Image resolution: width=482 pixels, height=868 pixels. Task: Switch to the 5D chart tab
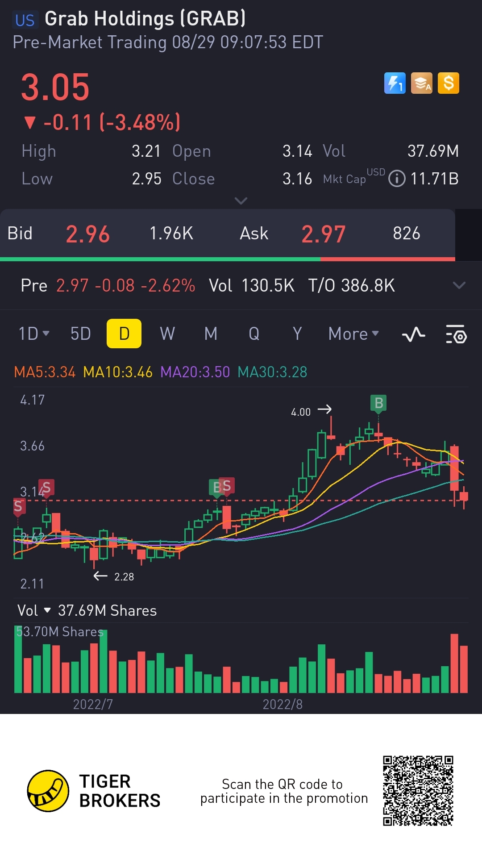pos(81,334)
